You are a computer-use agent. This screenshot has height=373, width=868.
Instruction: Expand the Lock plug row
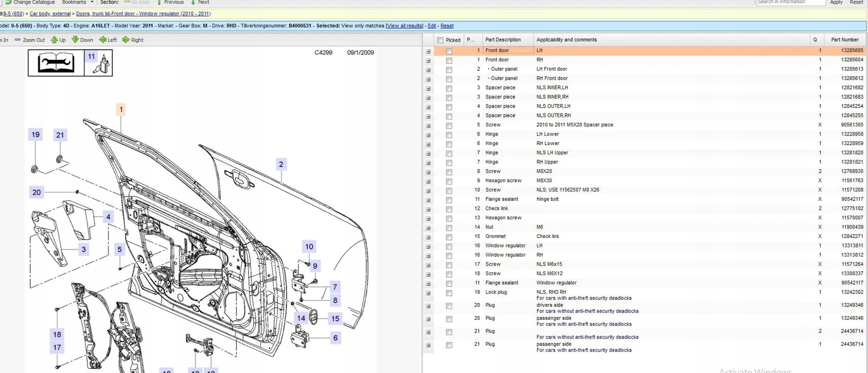[428, 293]
